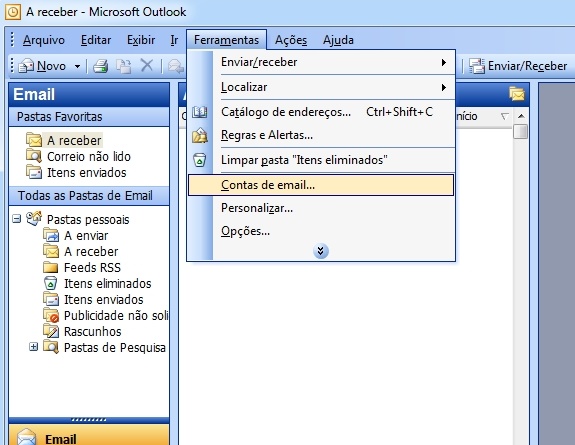
Task: Click the Move to Folder toolbar icon
Action: point(124,66)
